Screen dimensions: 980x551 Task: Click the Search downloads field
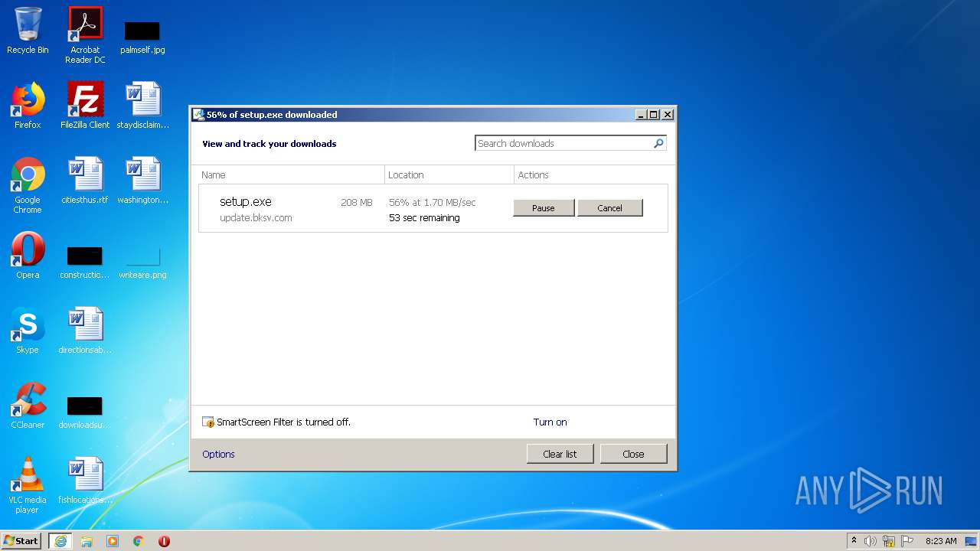(x=570, y=143)
